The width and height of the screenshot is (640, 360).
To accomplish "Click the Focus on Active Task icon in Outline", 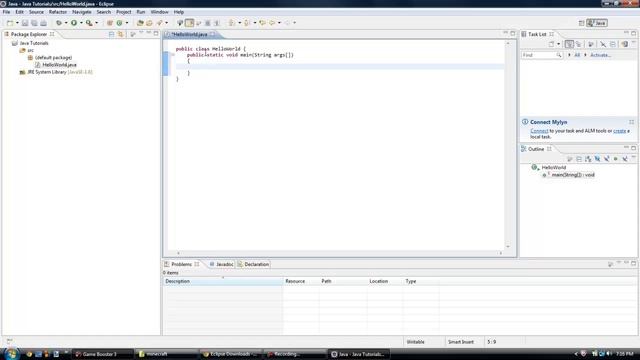I will coord(570,159).
